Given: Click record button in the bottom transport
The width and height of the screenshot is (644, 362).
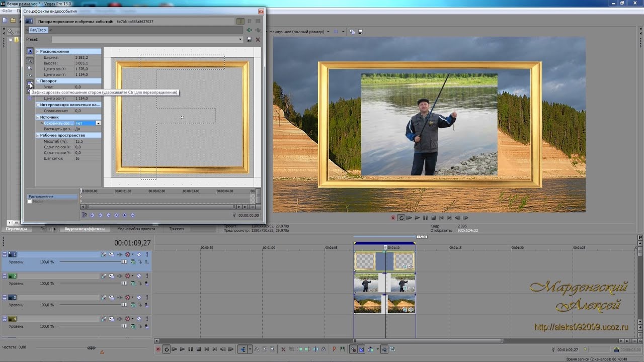Looking at the screenshot, I should [158, 349].
